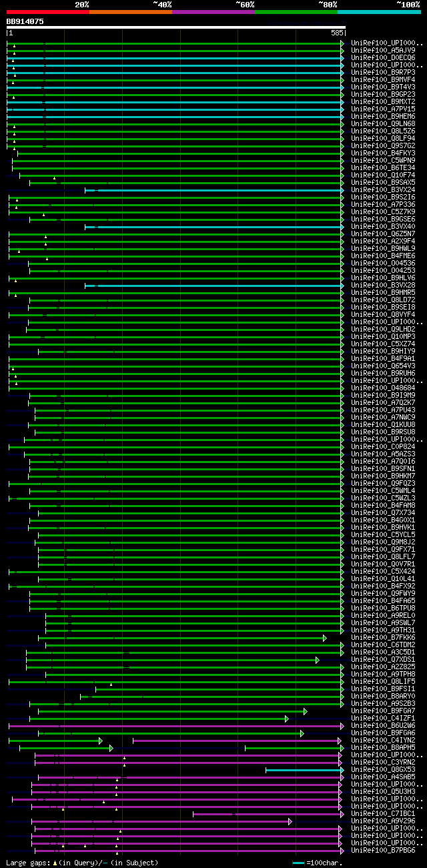Open hit UniRef100_Q8LD72
This screenshot has height=868, width=427.
(383, 300)
